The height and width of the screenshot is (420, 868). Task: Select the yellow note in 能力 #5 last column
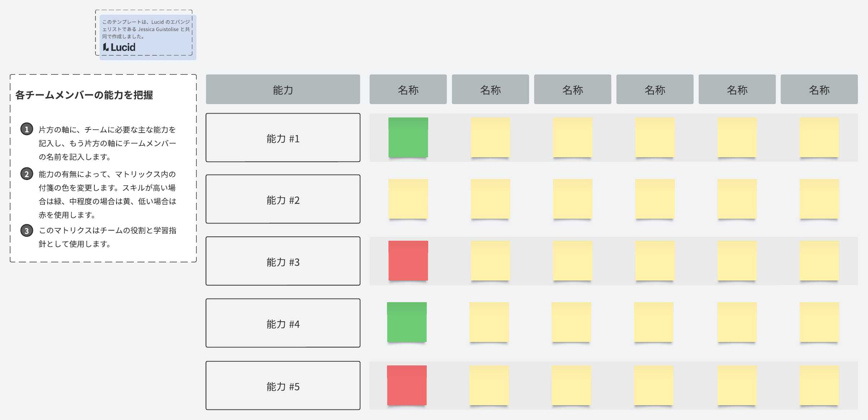pyautogui.click(x=819, y=385)
